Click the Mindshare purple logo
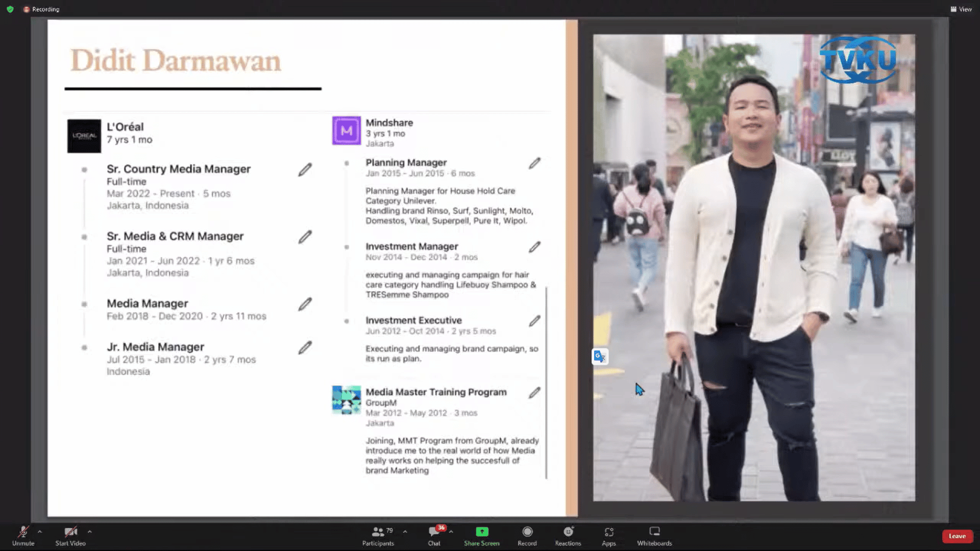Viewport: 980px width, 551px height. 347,131
